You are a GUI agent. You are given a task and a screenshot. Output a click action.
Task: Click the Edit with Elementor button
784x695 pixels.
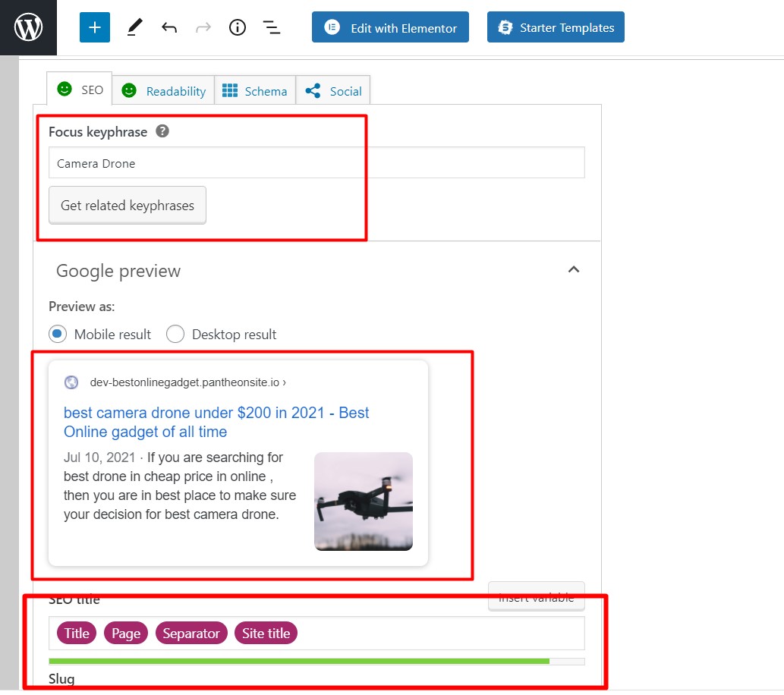click(x=390, y=27)
